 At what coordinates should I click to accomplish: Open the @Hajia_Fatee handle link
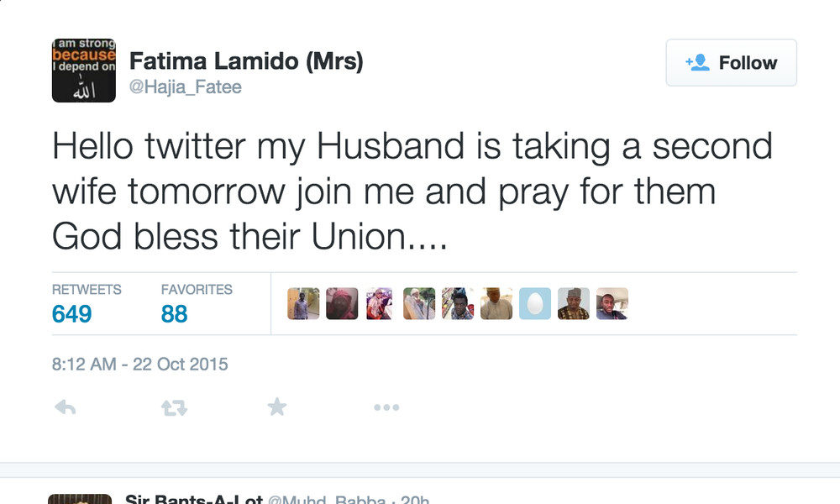tap(185, 87)
